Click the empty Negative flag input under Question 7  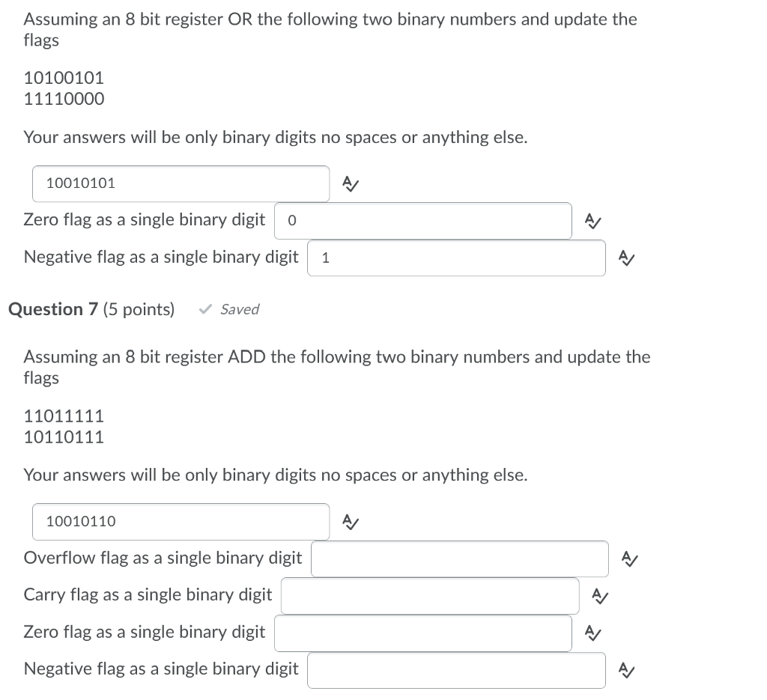click(x=455, y=669)
